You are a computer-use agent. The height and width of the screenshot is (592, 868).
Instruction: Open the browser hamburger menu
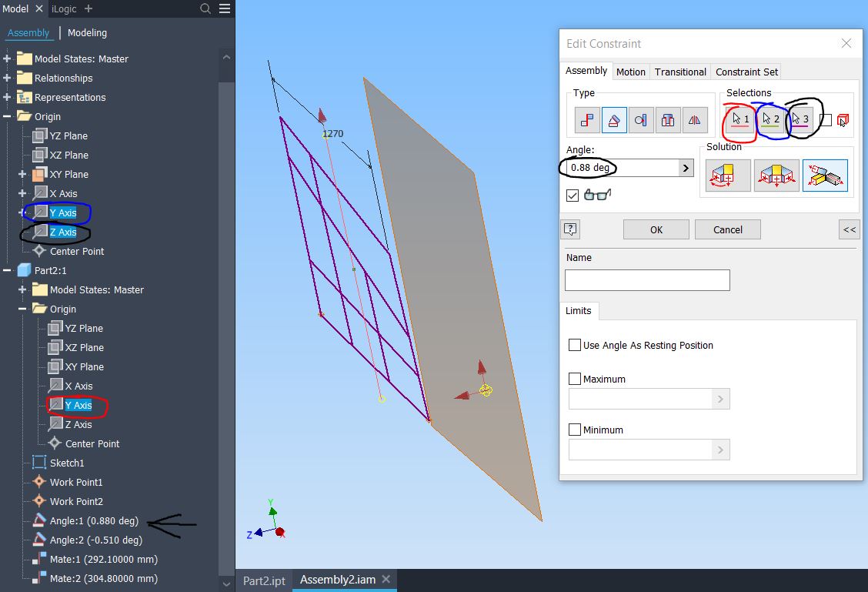click(225, 8)
